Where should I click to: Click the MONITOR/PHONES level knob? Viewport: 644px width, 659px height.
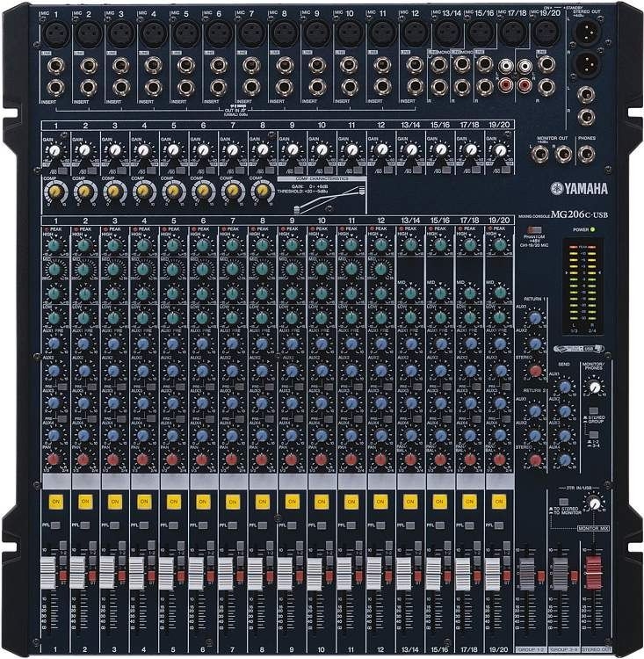click(597, 386)
